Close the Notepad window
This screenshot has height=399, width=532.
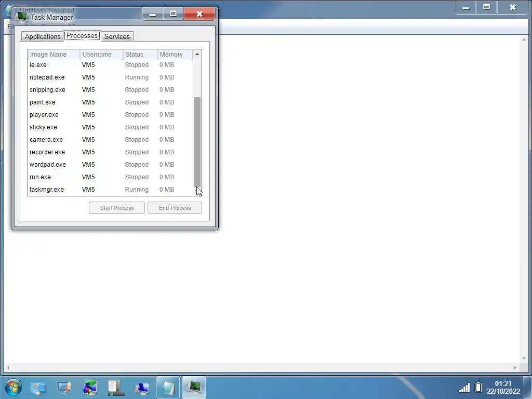(513, 7)
